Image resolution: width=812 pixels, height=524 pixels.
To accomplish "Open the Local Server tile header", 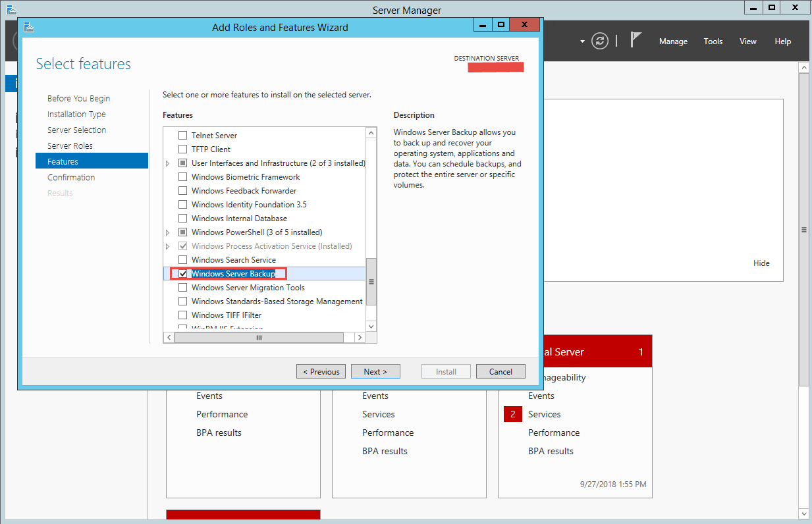I will (x=598, y=352).
